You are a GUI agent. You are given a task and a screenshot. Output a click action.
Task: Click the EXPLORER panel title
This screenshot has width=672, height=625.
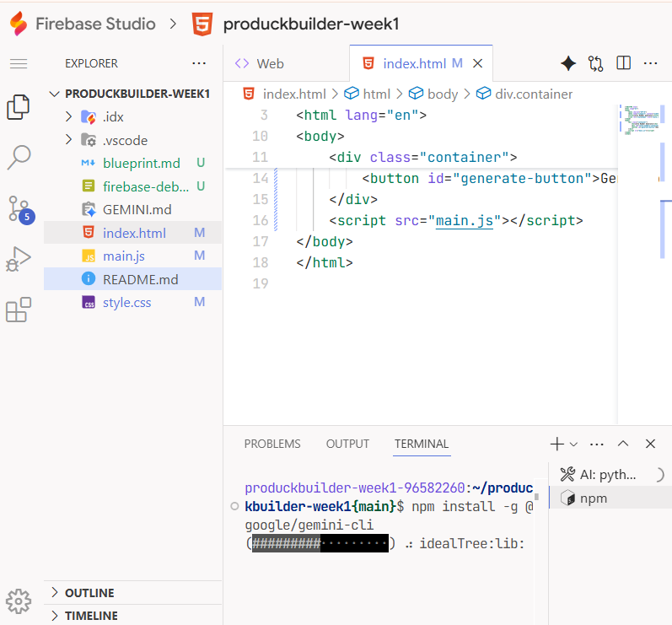[x=91, y=63]
